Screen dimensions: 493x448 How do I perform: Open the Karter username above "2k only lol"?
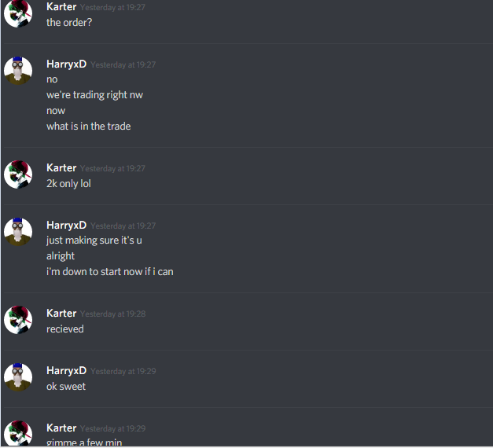coord(61,168)
